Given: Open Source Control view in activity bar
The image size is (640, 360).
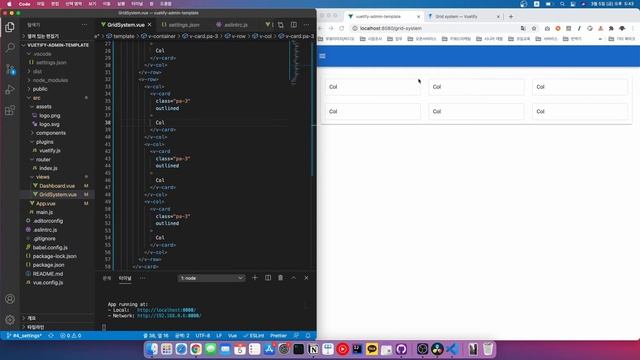Looking at the screenshot, I should click(x=10, y=69).
